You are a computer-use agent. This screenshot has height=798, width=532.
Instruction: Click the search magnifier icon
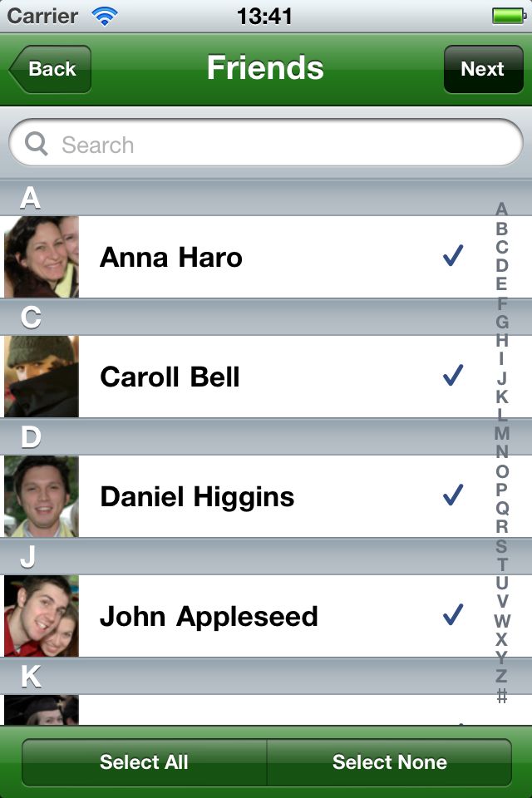pyautogui.click(x=36, y=144)
